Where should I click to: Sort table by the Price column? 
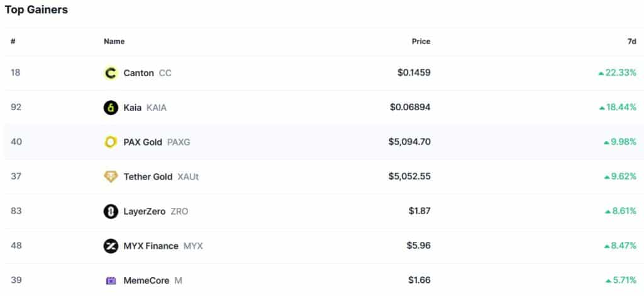421,42
